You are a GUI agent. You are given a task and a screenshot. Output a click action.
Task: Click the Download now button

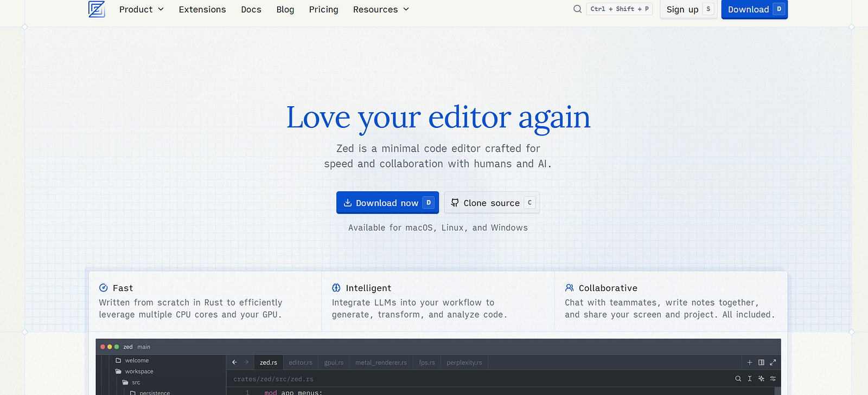click(x=387, y=203)
